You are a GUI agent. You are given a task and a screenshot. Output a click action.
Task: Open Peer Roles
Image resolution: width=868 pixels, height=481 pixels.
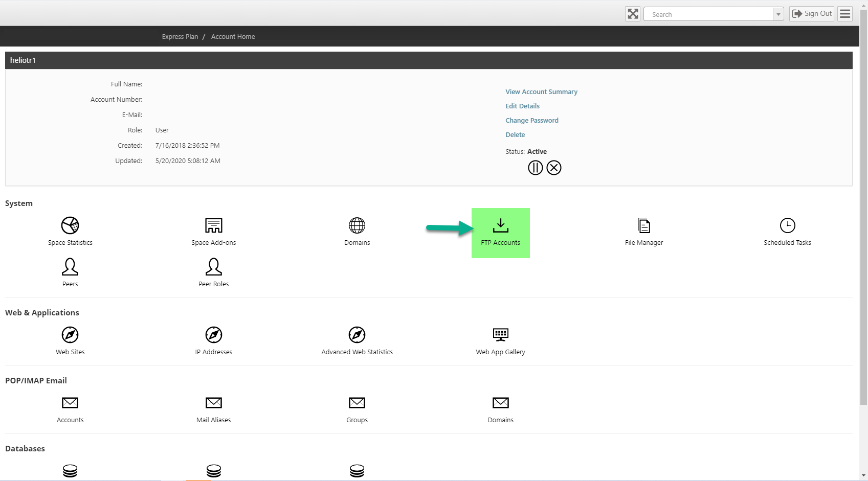214,273
